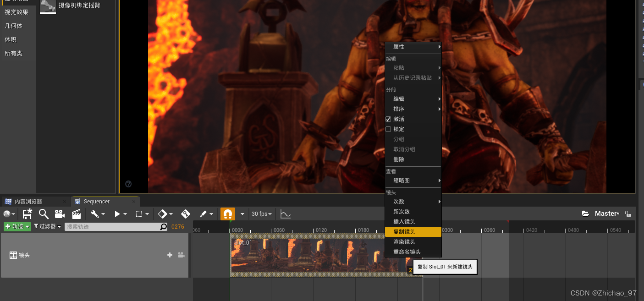This screenshot has height=301, width=644.
Task: Choose 复制镜头 in context menu
Action: 413,232
